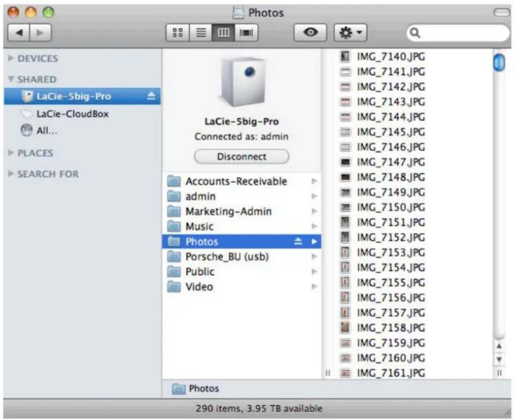The image size is (515, 420).
Task: Click the IMG_7150.JPG thumbnail icon
Action: pos(345,207)
